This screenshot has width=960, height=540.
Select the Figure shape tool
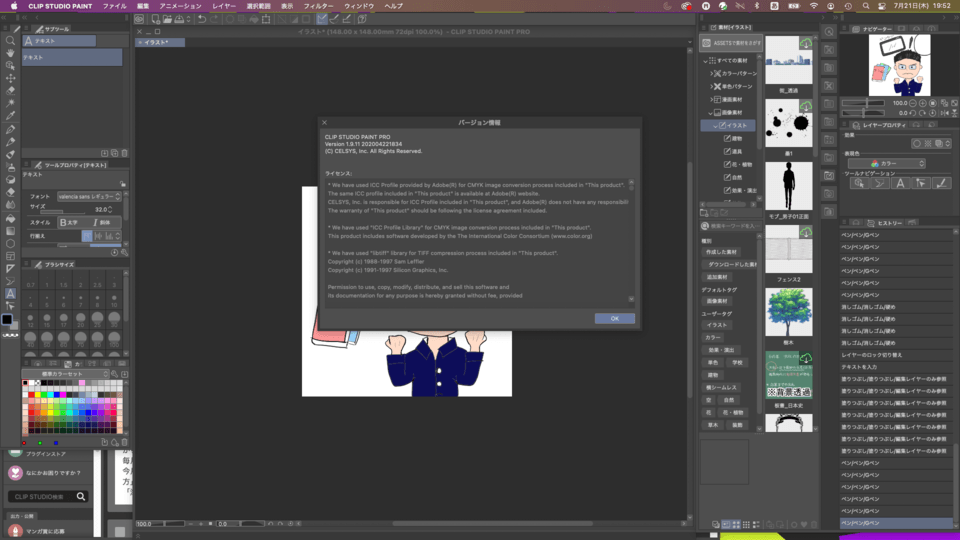tap(10, 243)
